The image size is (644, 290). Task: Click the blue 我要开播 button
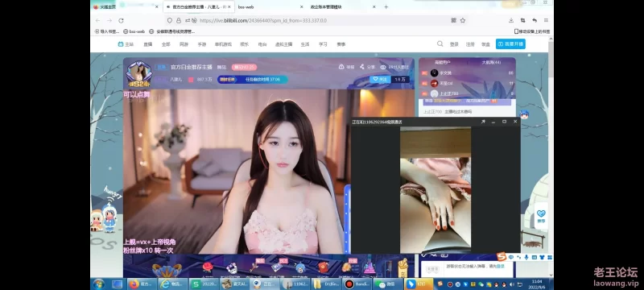510,44
